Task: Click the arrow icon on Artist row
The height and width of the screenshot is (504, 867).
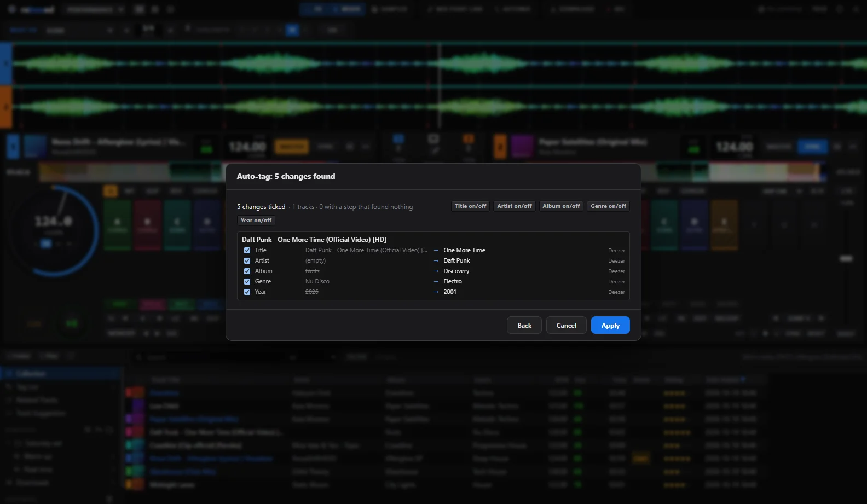Action: click(436, 261)
